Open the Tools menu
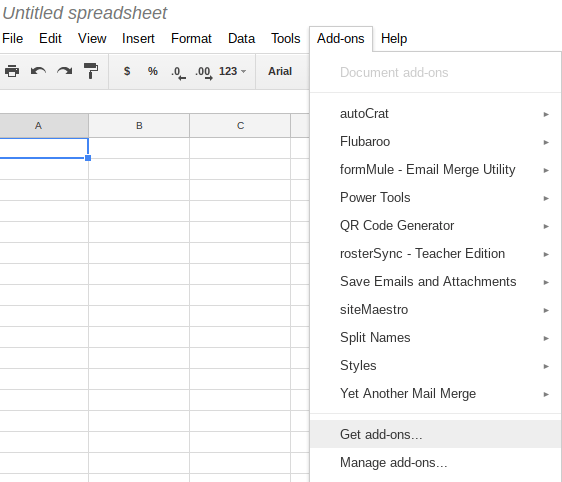562x482 pixels. click(286, 38)
